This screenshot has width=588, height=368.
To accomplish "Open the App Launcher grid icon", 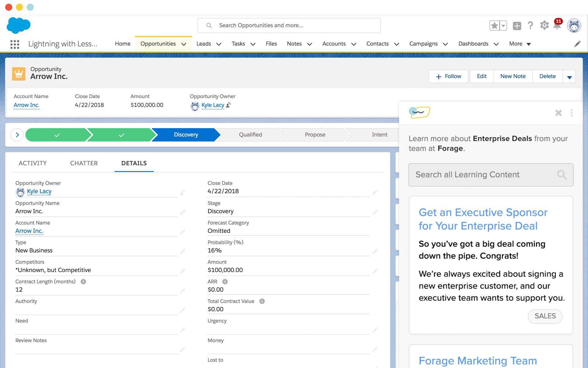I will click(x=15, y=44).
